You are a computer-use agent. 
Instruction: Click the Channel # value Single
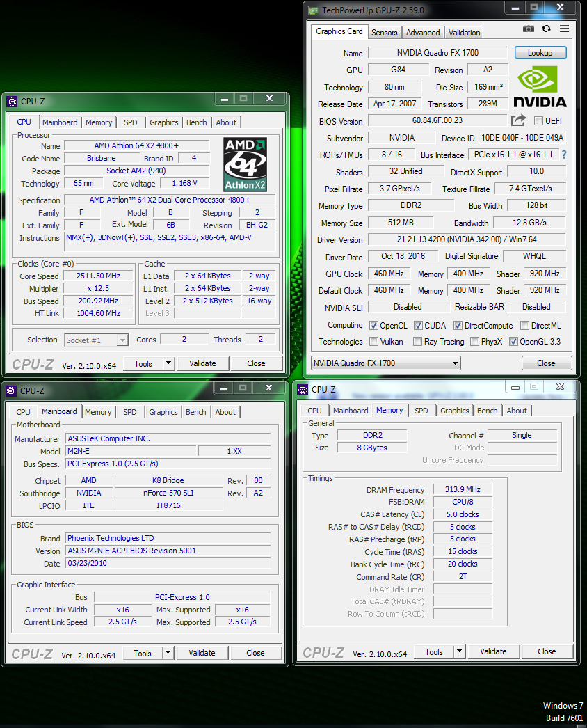point(522,435)
